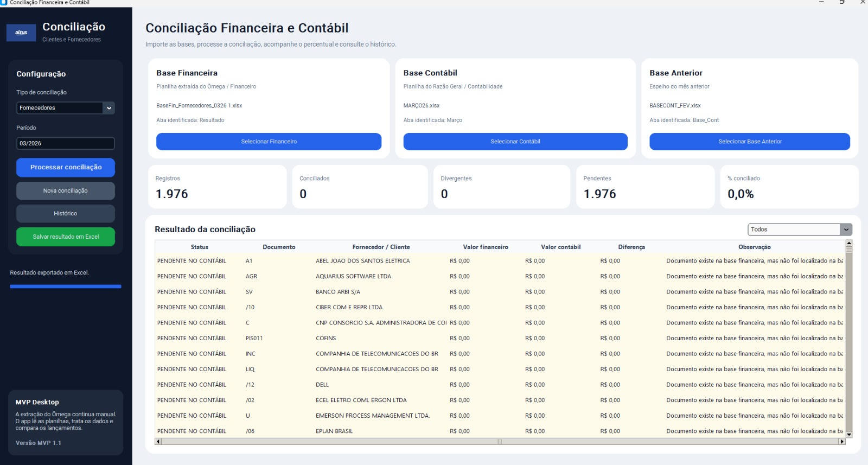This screenshot has height=465, width=868.
Task: Click the horizontal scrollbar right arrow
Action: point(842,442)
